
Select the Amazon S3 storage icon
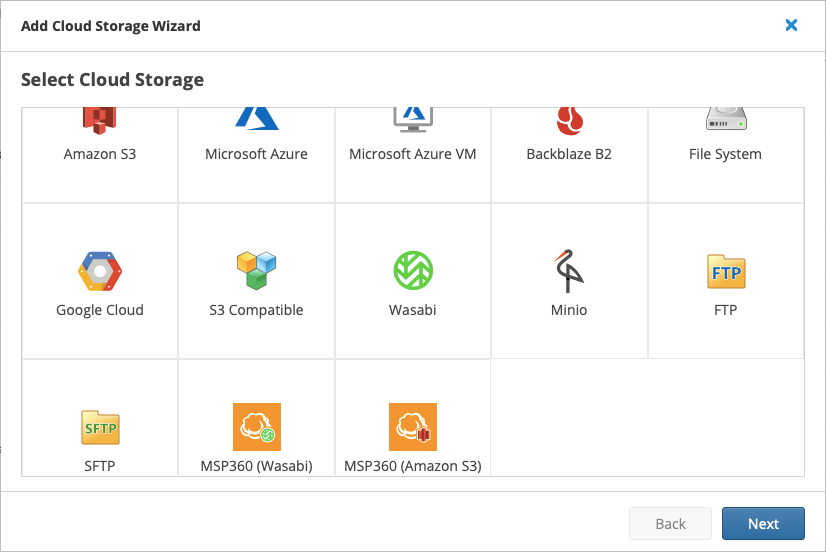(99, 120)
